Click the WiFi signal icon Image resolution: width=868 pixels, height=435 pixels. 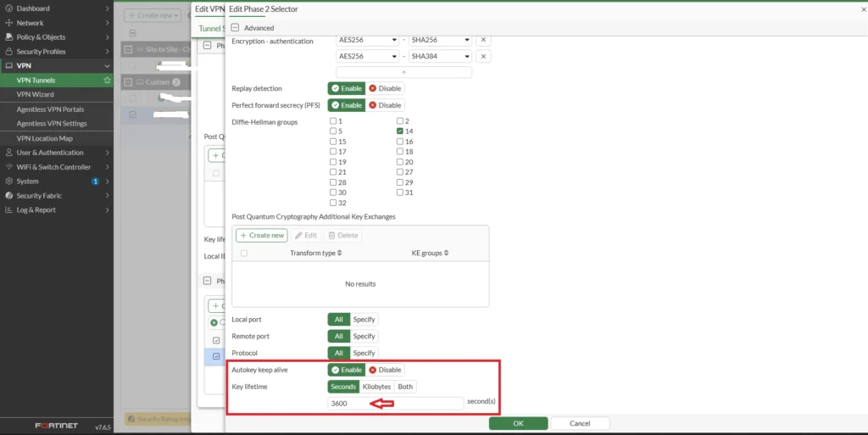tap(8, 167)
